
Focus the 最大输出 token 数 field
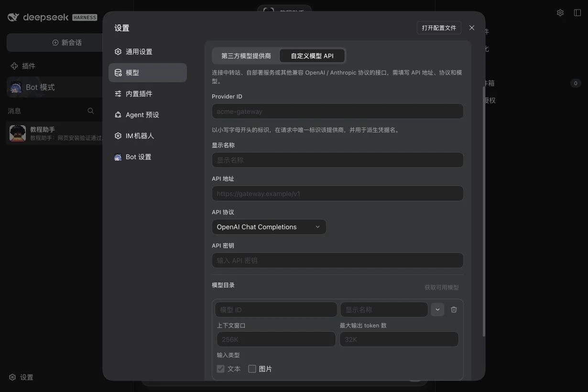coord(399,339)
